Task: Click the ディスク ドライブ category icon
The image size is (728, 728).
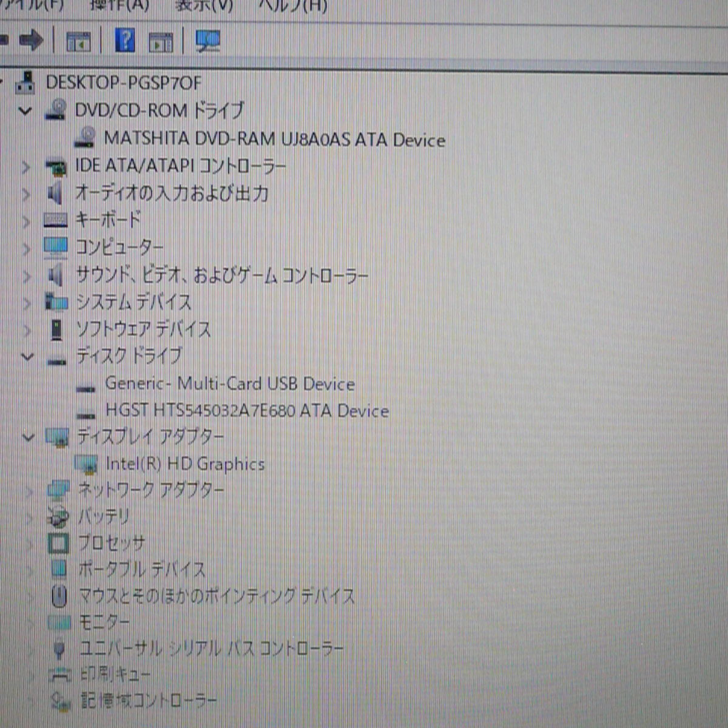Action: (57, 361)
